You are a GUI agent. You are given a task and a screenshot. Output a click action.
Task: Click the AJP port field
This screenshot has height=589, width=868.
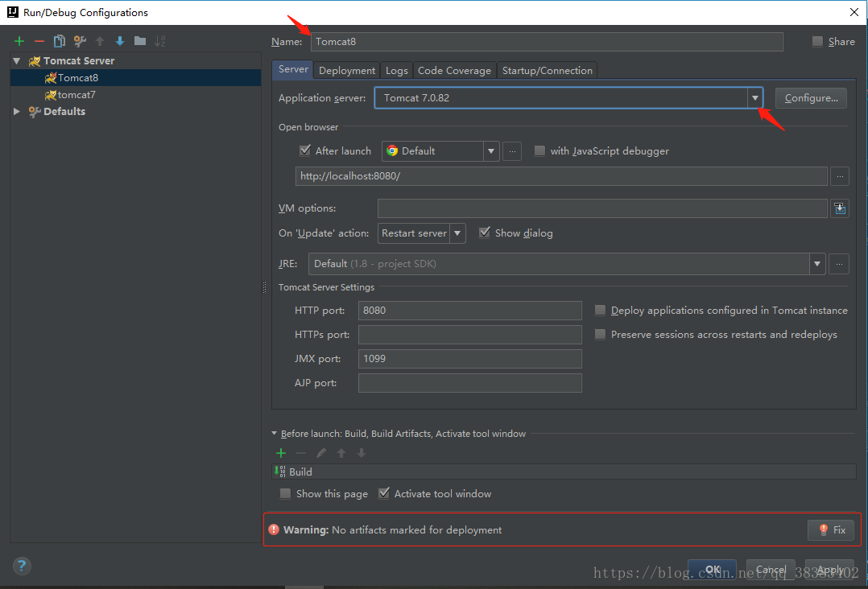[x=470, y=383]
